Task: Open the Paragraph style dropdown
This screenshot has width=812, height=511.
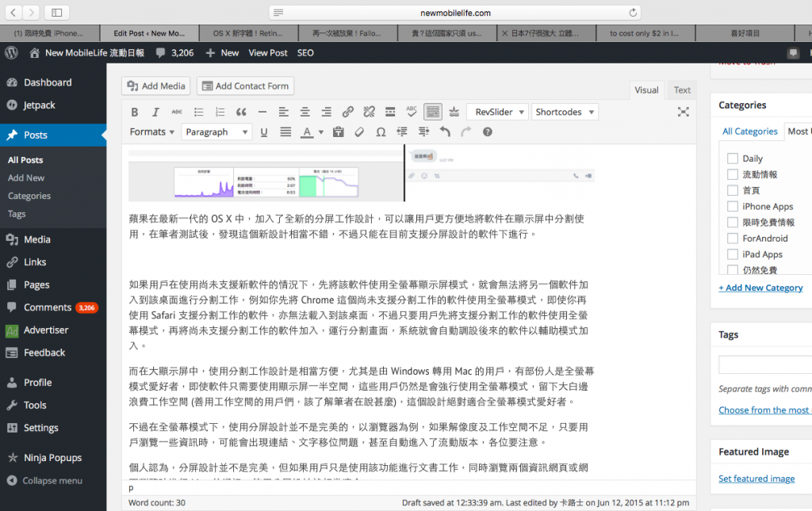Action: (216, 132)
